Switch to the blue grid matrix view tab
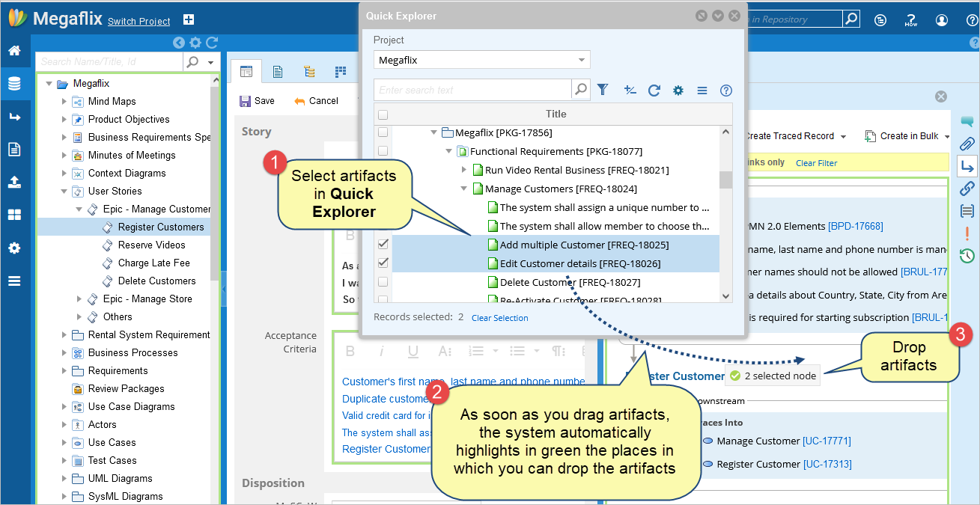 pyautogui.click(x=341, y=72)
